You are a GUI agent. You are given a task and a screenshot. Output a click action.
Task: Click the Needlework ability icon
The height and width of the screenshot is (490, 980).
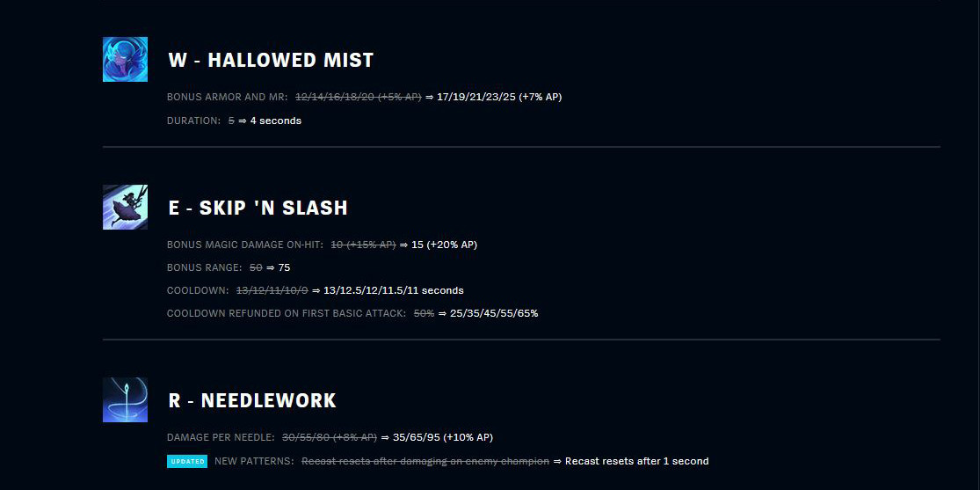pyautogui.click(x=125, y=400)
